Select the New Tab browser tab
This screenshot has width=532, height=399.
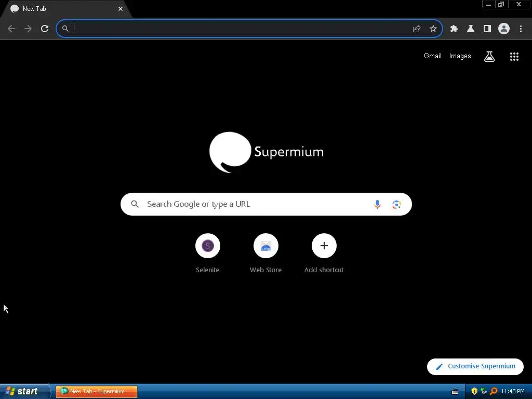point(66,9)
